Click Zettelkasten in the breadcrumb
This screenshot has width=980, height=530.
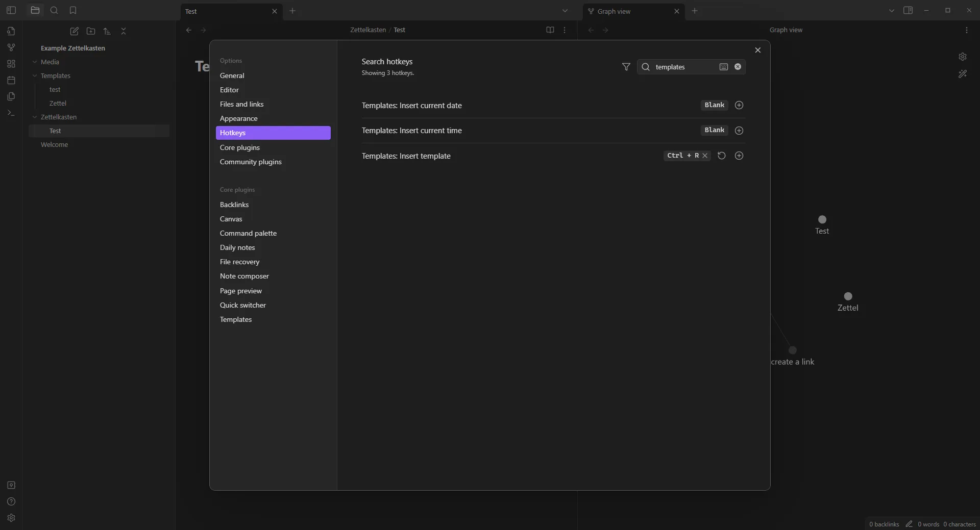368,30
